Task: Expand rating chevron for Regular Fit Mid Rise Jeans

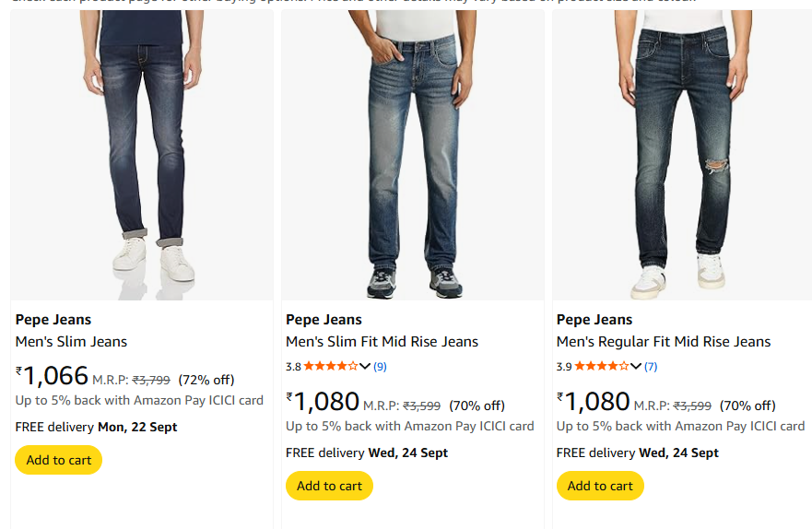Action: [636, 366]
